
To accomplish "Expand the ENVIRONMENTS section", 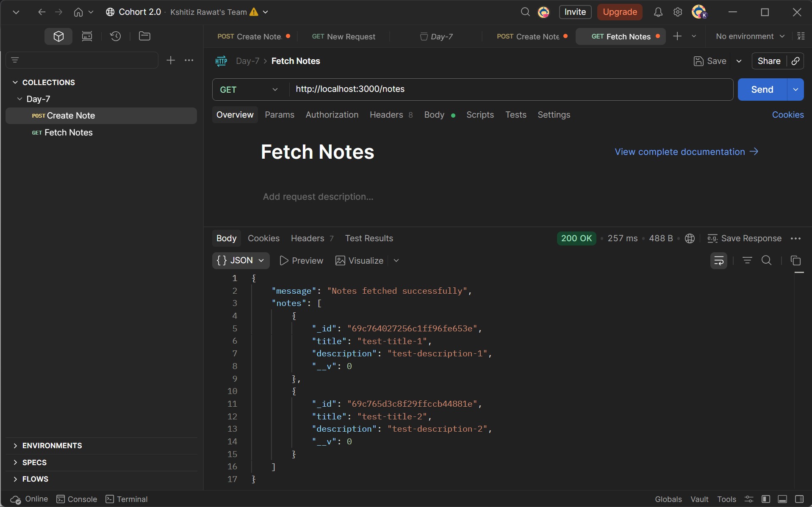I will tap(52, 446).
